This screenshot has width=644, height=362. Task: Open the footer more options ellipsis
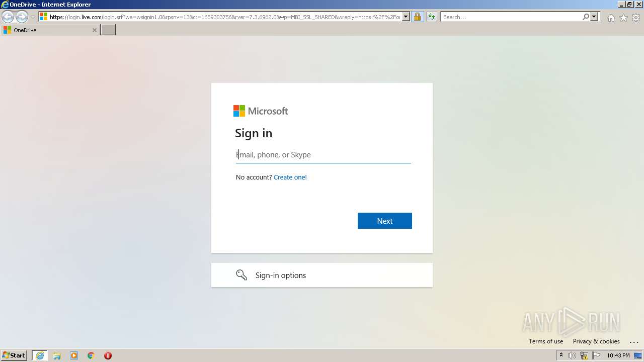634,342
